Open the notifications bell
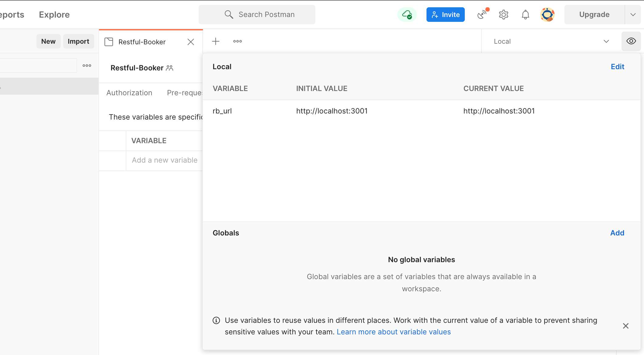 tap(526, 15)
